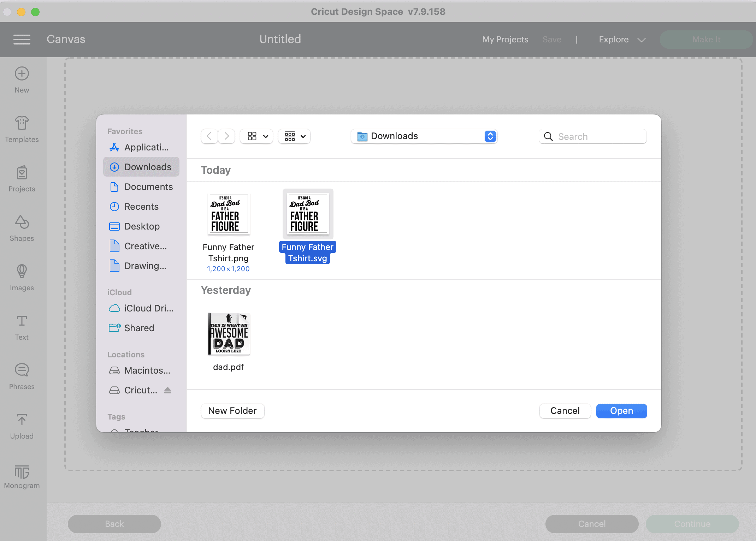Expand the Explore machine dropdown

tap(622, 40)
